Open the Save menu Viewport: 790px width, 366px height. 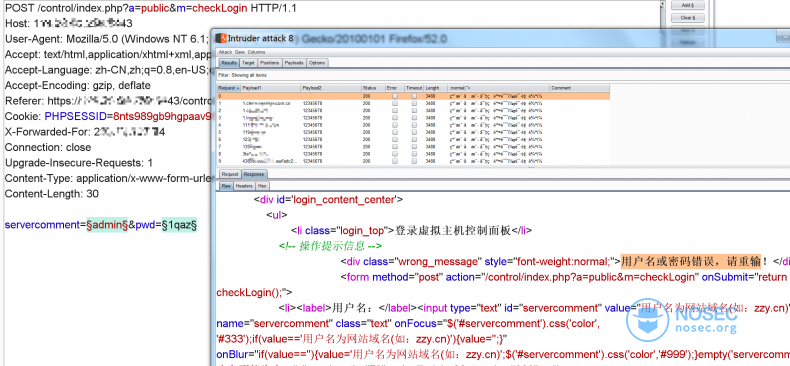(x=239, y=52)
